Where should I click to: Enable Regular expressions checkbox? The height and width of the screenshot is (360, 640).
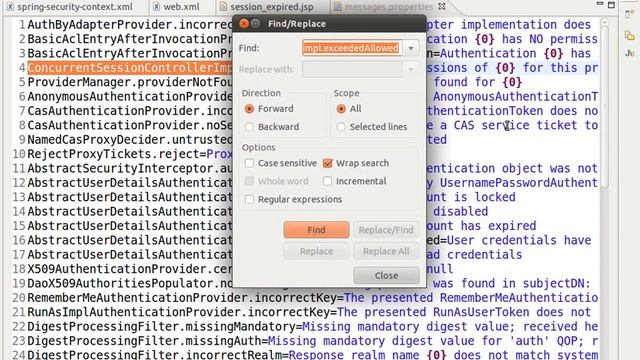pos(249,200)
